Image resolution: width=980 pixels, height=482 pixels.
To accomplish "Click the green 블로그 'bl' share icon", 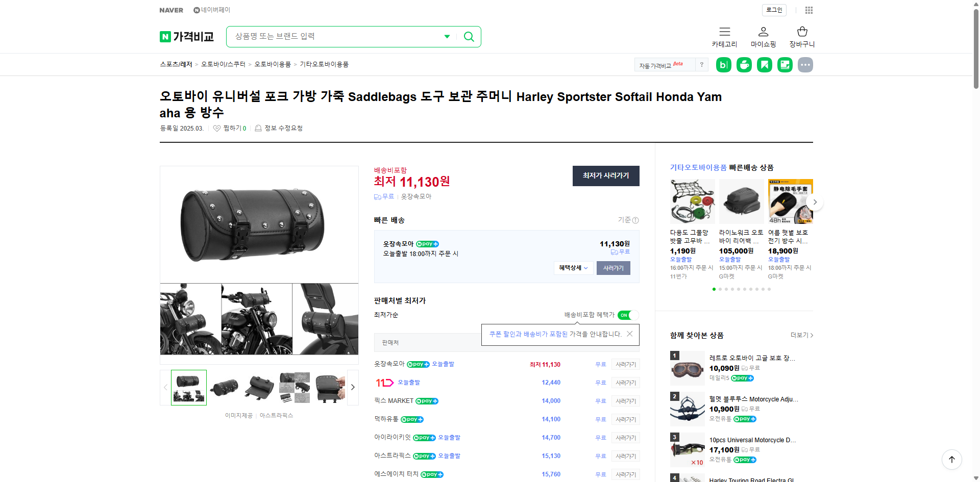I will tap(723, 64).
